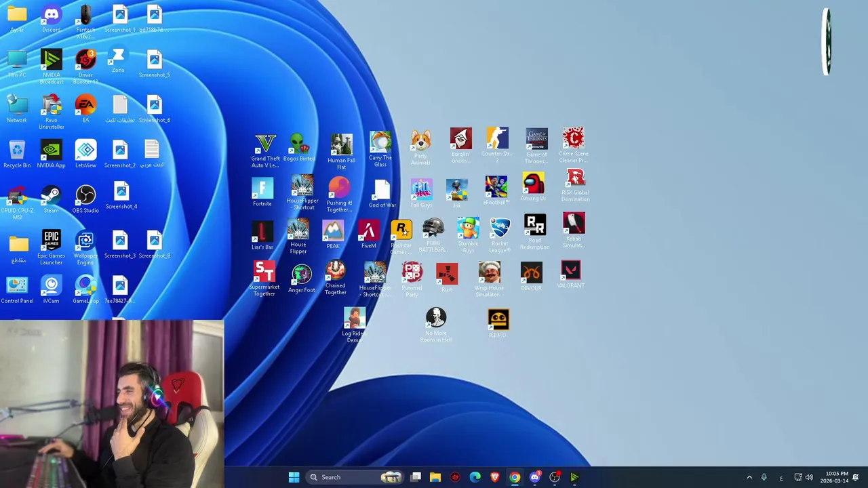This screenshot has height=488, width=868.
Task: Launch the Human Fall Flat shortcut
Action: [x=341, y=151]
